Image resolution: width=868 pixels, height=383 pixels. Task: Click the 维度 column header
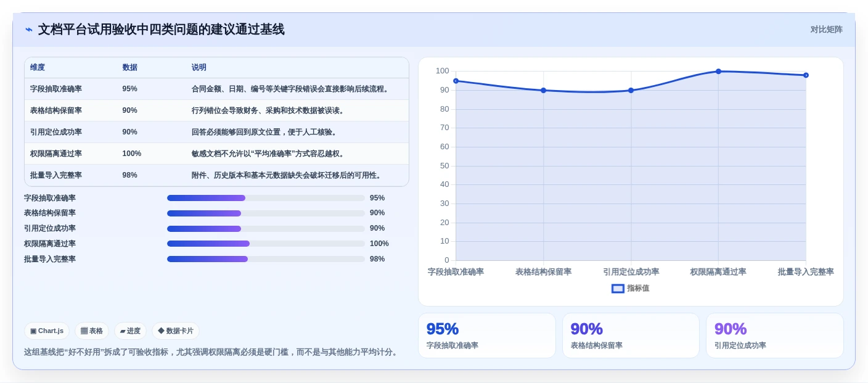38,68
